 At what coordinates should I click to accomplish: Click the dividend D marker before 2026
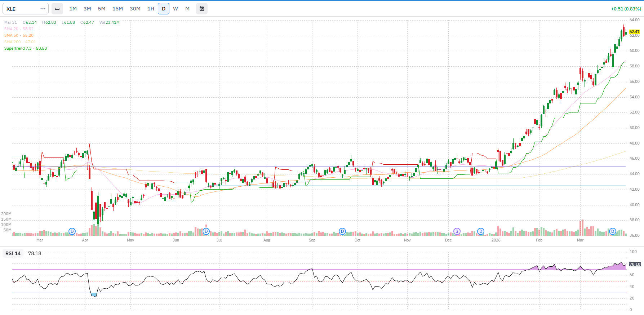pyautogui.click(x=481, y=231)
